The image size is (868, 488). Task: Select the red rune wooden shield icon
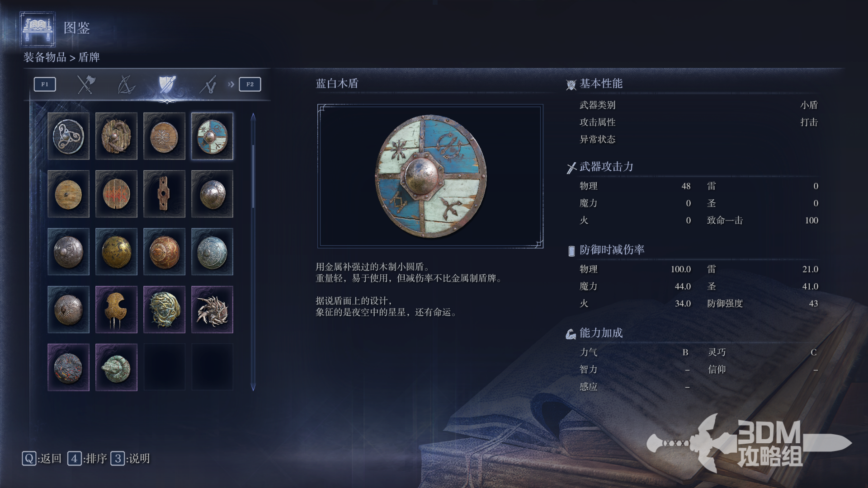pos(116,194)
